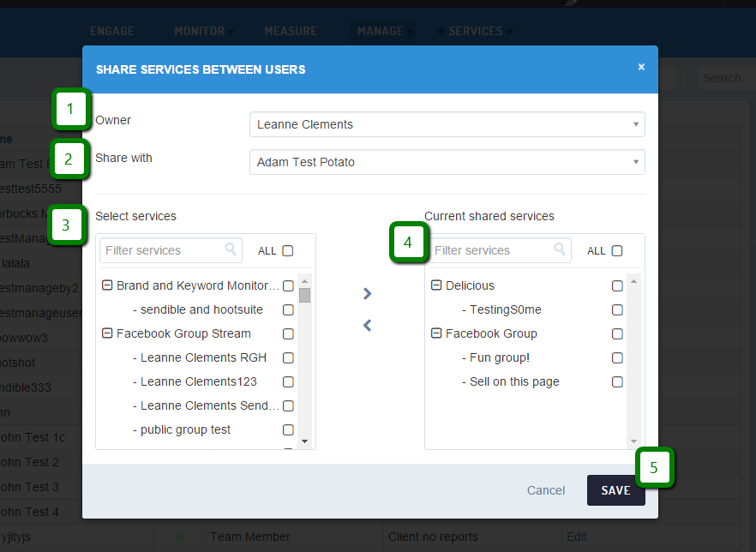Click the Cancel link
756x552 pixels.
click(546, 490)
